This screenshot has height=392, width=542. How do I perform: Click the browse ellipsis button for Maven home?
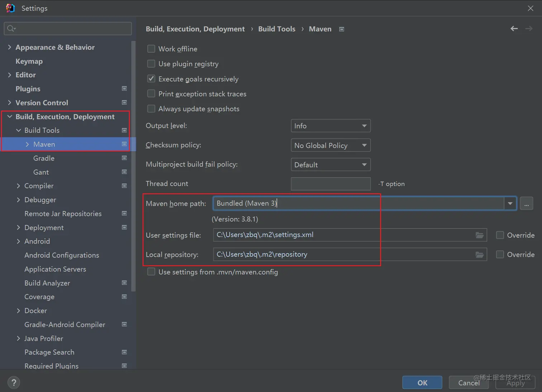click(x=526, y=204)
